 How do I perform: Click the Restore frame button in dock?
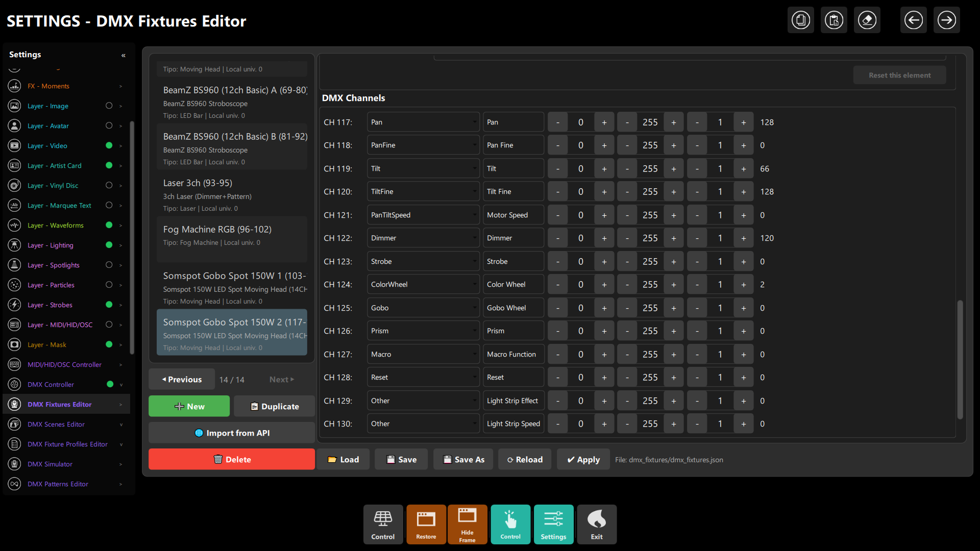(426, 524)
